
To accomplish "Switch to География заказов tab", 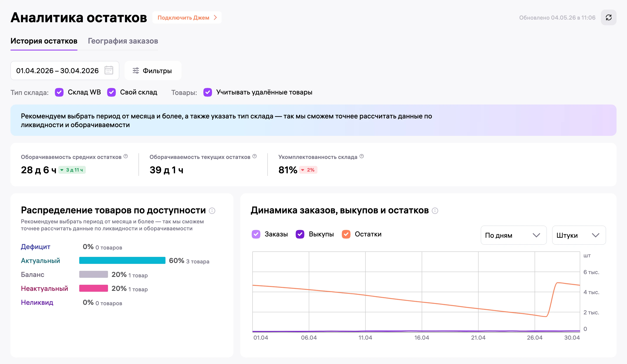I will click(123, 41).
